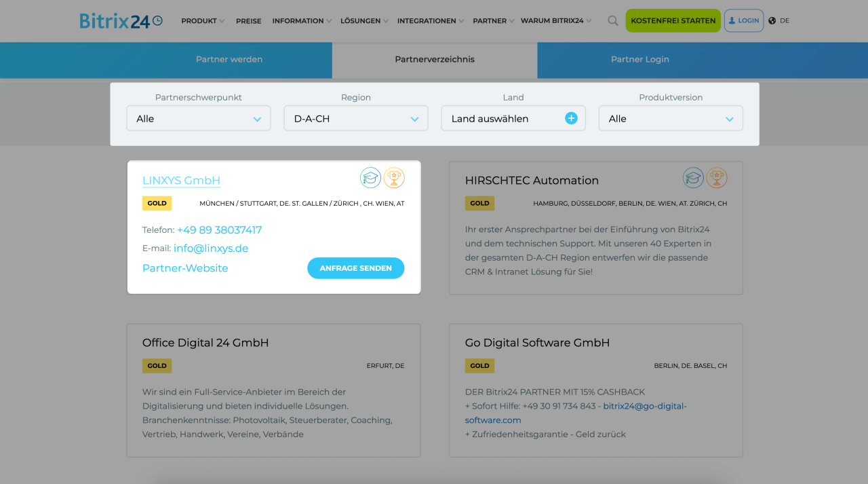Click the Land auswählen field
The width and height of the screenshot is (868, 484).
pyautogui.click(x=513, y=118)
